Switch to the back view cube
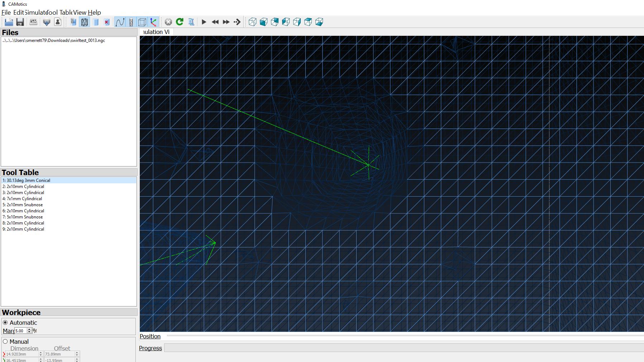This screenshot has height=362, width=644. click(275, 22)
